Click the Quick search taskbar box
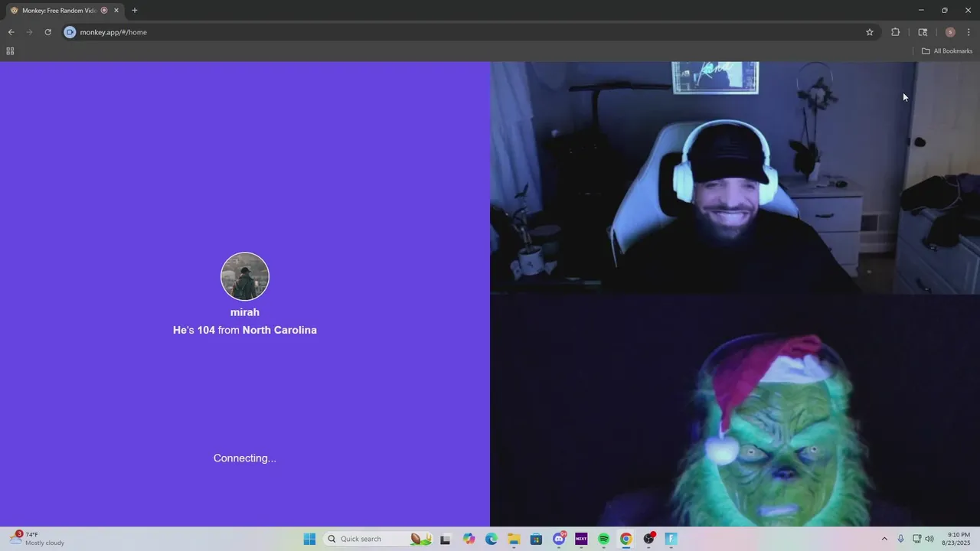Image resolution: width=980 pixels, height=551 pixels. 380,539
